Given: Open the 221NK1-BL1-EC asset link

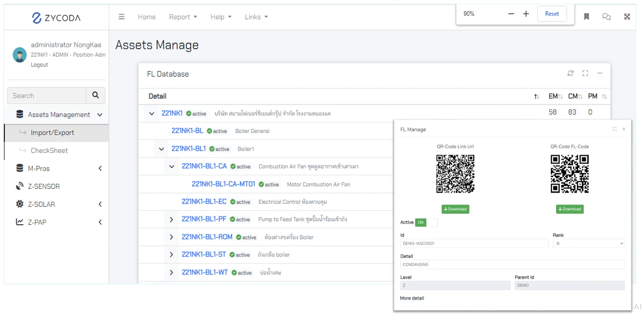Looking at the screenshot, I should (204, 202).
